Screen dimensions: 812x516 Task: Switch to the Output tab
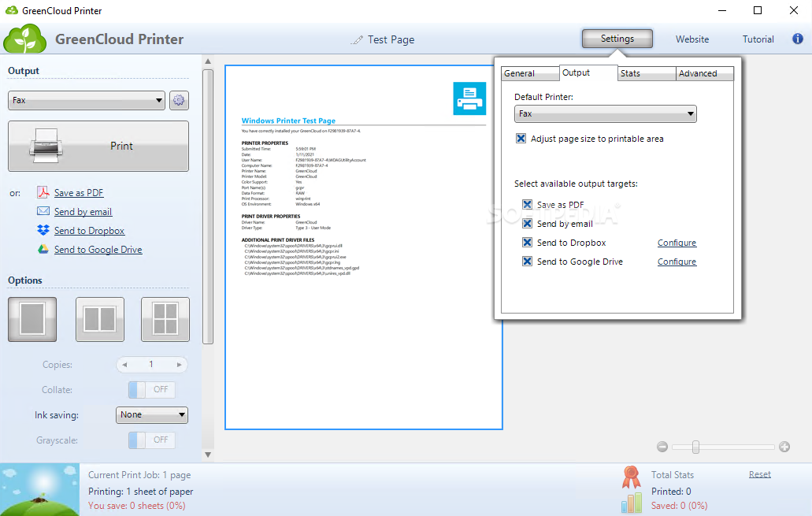point(588,72)
